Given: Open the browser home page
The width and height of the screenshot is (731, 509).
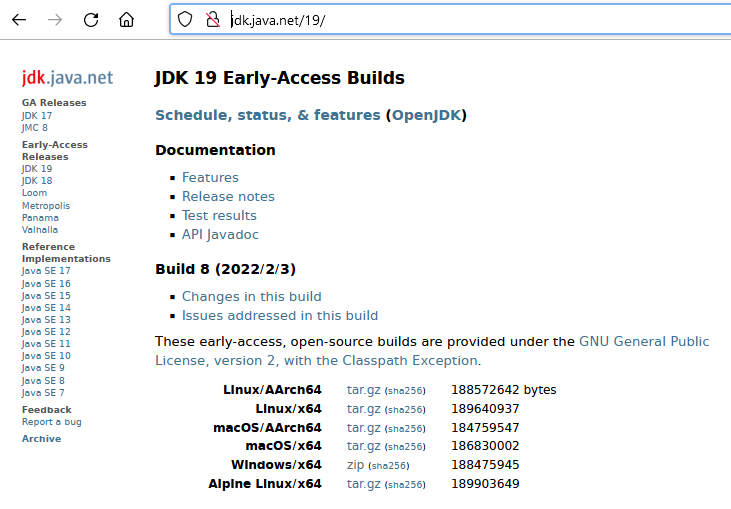Looking at the screenshot, I should pyautogui.click(x=126, y=20).
